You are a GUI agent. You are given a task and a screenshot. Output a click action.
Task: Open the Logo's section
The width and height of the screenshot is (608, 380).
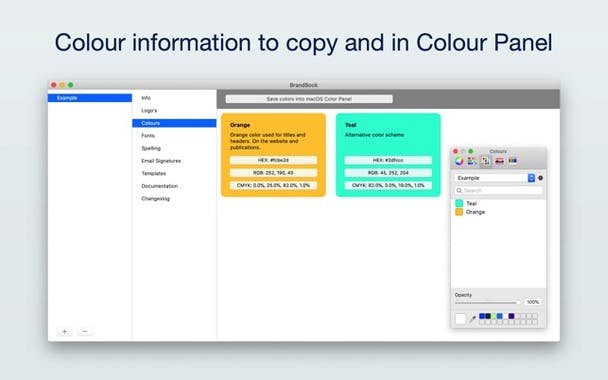174,111
